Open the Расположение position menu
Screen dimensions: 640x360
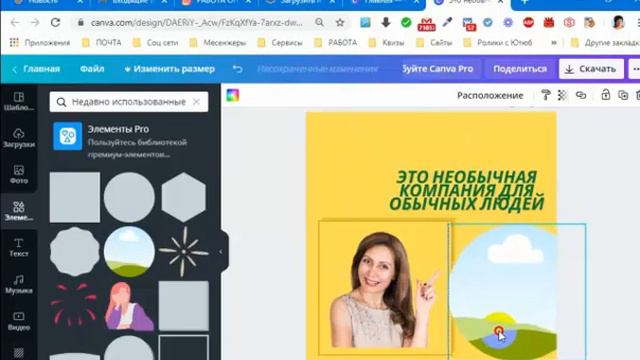point(490,95)
